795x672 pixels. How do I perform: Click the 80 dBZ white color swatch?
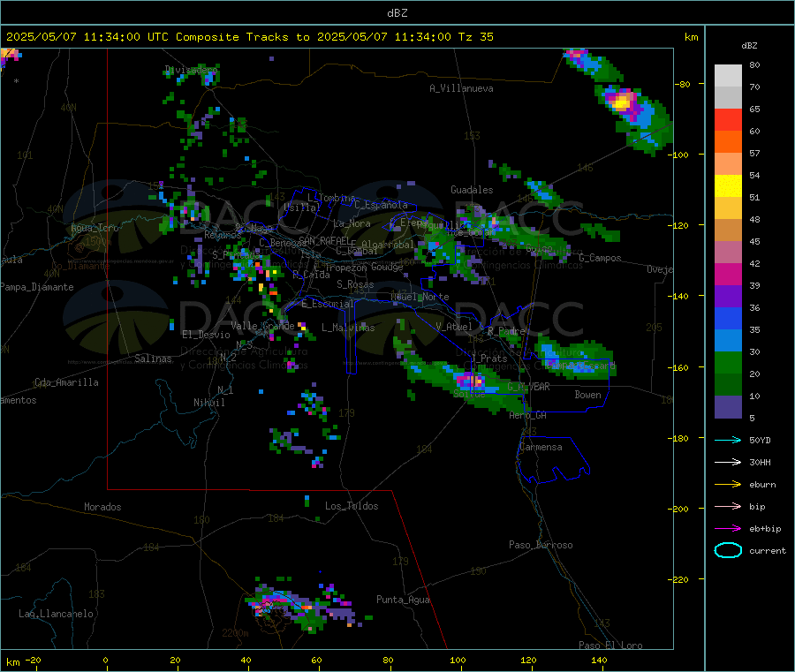coord(728,76)
